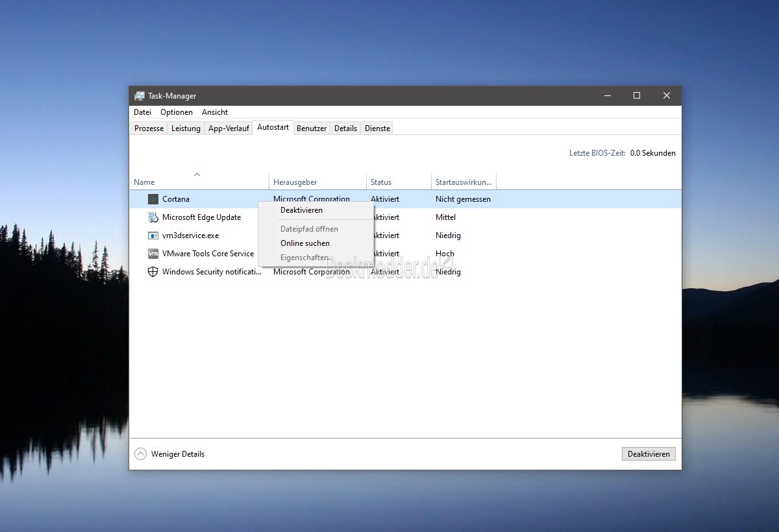Sort by the Startauswirkung column header

tap(465, 182)
